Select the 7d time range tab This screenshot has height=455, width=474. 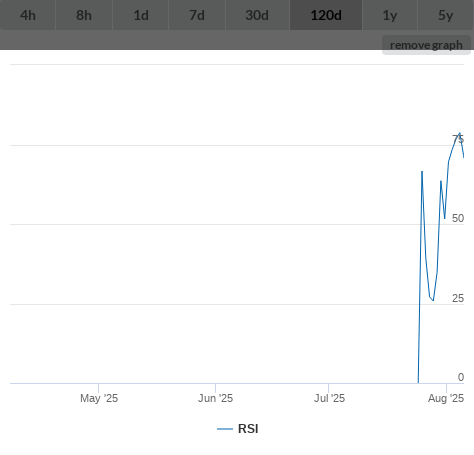(x=197, y=15)
